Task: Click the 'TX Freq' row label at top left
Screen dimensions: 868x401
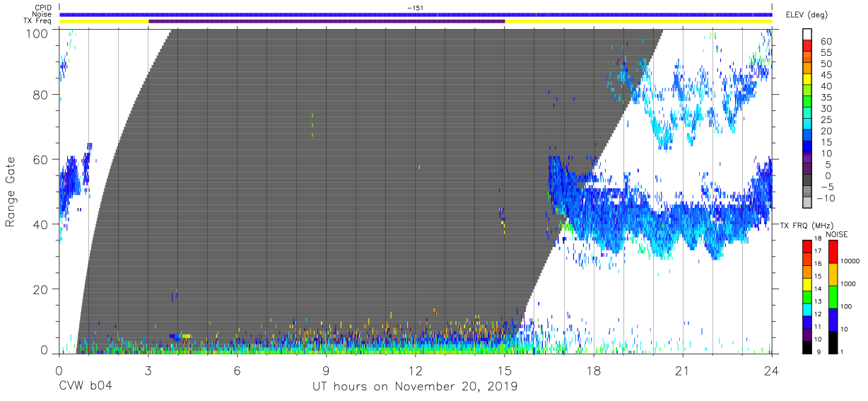Action: 38,21
